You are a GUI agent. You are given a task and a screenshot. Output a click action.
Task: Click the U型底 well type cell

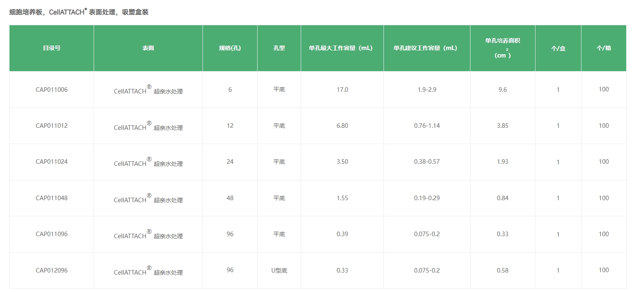[x=279, y=270]
